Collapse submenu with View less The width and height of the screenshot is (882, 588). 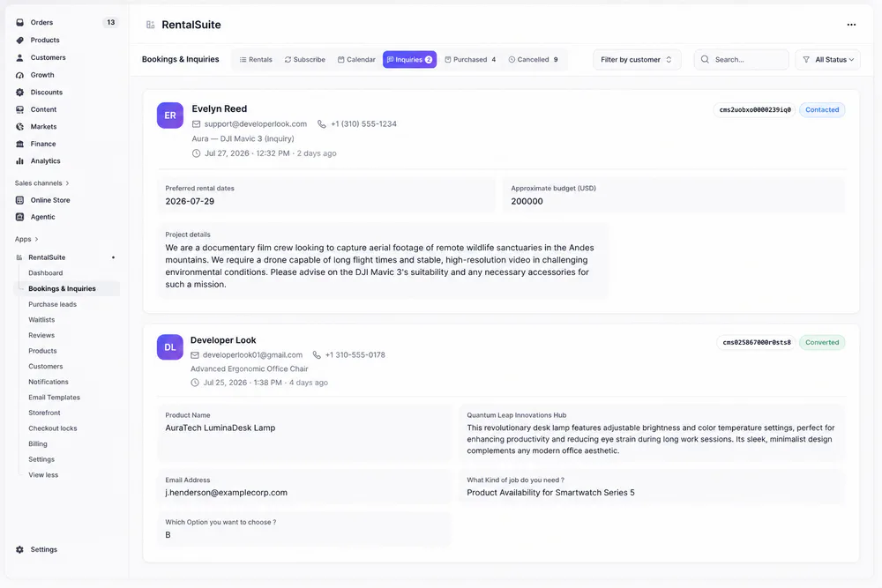pyautogui.click(x=43, y=475)
